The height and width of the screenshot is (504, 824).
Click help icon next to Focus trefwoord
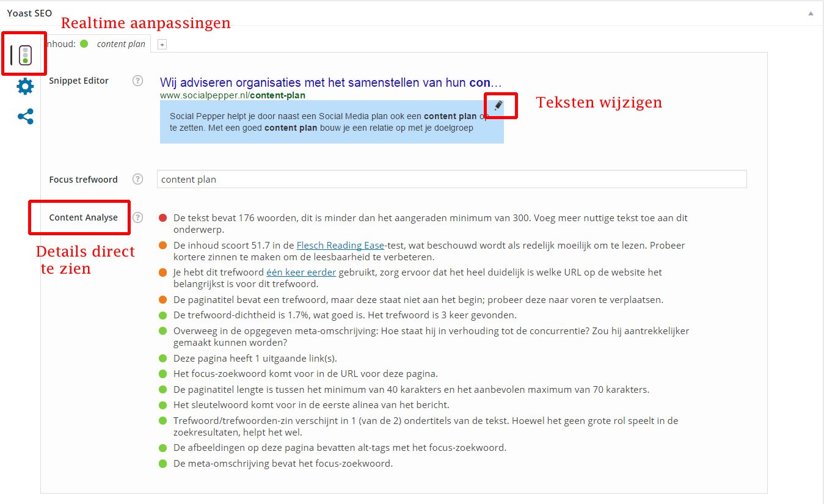138,179
